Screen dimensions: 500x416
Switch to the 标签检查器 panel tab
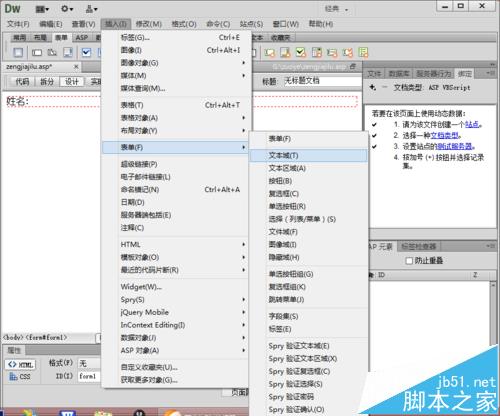(419, 247)
